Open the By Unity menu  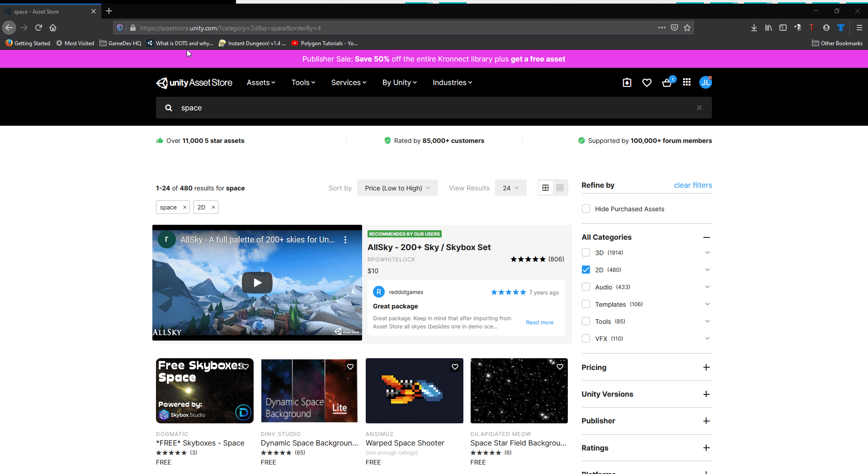pos(400,82)
